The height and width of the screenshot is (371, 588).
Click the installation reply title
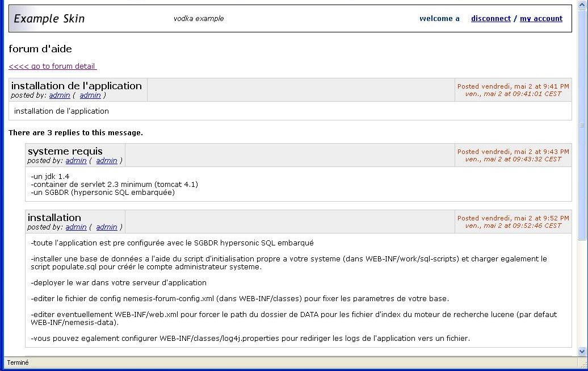click(x=54, y=218)
